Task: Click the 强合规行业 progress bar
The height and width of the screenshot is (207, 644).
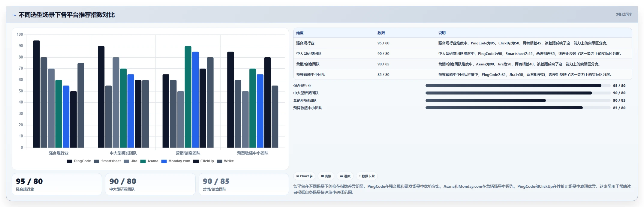Action: [x=518, y=85]
